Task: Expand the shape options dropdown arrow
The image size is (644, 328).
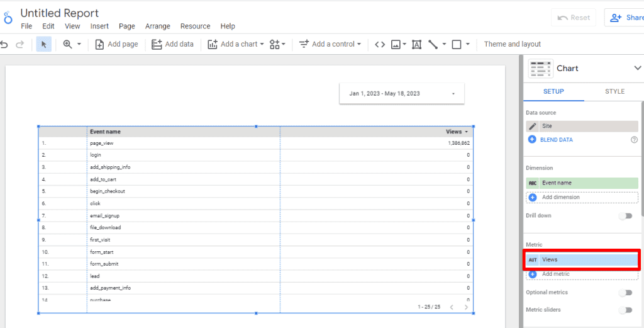Action: pyautogui.click(x=467, y=45)
